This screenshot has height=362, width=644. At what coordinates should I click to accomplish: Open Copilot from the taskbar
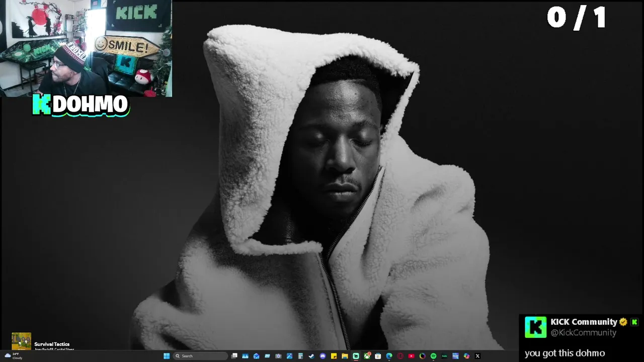(x=466, y=356)
